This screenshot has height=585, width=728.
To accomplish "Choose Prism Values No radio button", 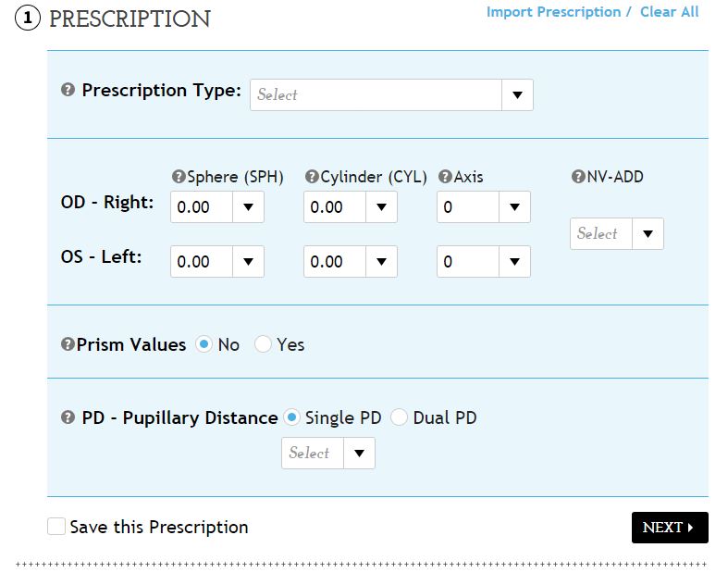I will pyautogui.click(x=204, y=344).
